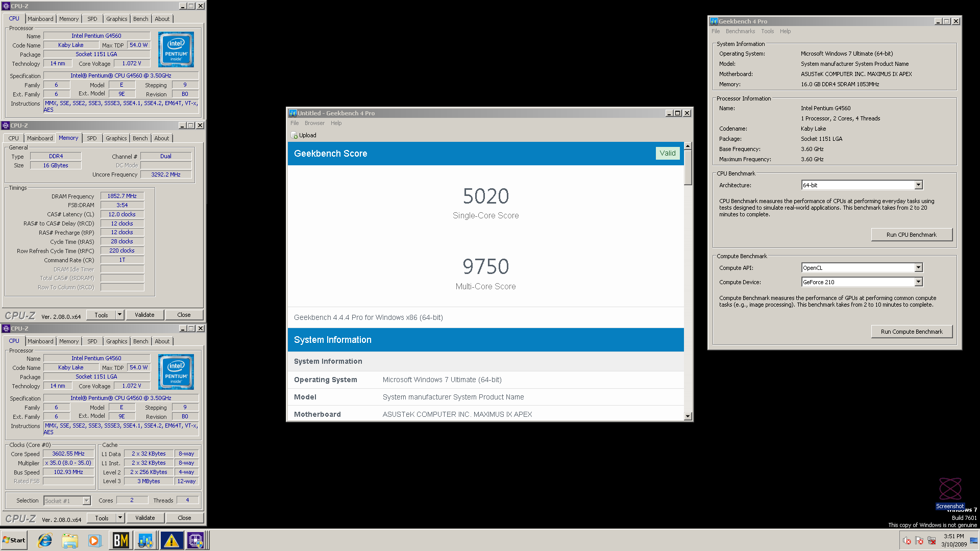Viewport: 980px width, 551px height.
Task: Open Bench tab in bottom CPU-Z window
Action: (141, 341)
